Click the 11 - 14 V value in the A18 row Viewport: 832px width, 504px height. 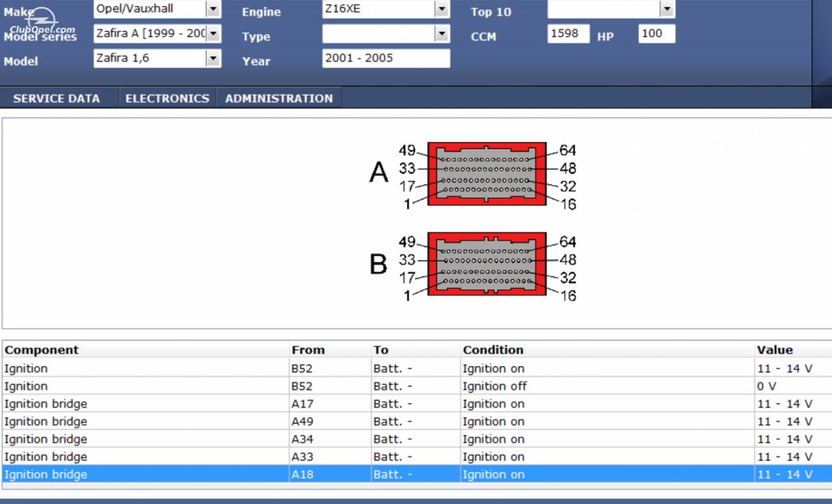[x=793, y=474]
